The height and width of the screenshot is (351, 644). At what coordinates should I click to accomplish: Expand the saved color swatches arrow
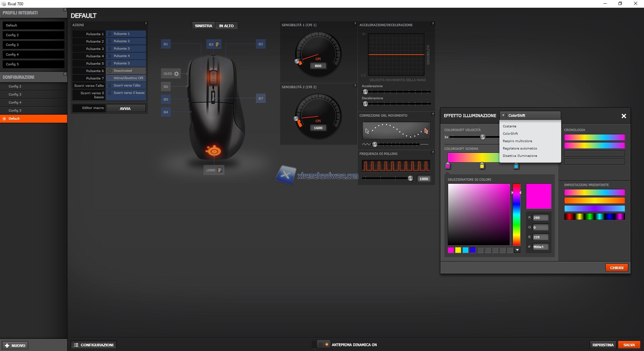point(517,250)
